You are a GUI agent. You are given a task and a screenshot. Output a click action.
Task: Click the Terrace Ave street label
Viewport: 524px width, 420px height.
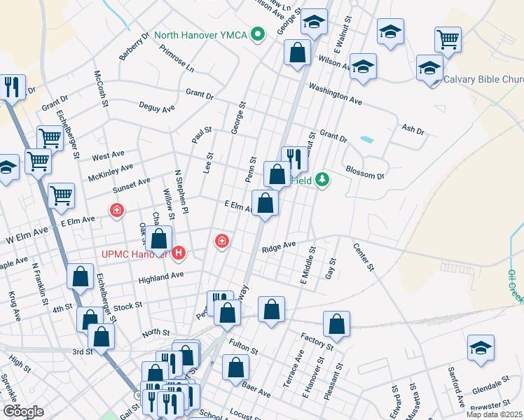(294, 369)
